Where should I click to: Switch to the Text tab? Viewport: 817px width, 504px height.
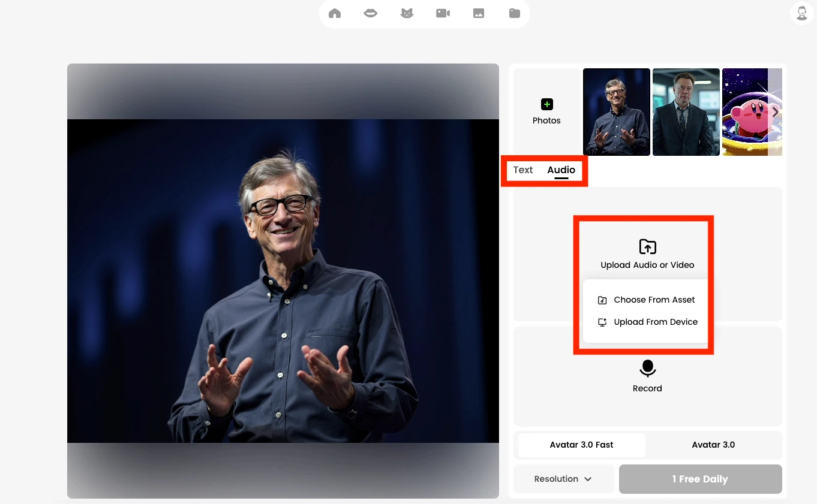pyautogui.click(x=522, y=170)
